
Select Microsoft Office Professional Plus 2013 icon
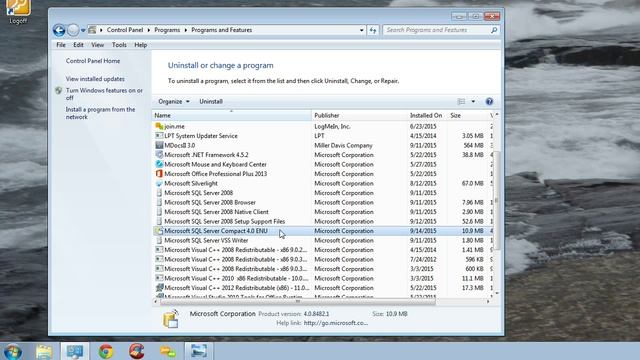click(159, 174)
